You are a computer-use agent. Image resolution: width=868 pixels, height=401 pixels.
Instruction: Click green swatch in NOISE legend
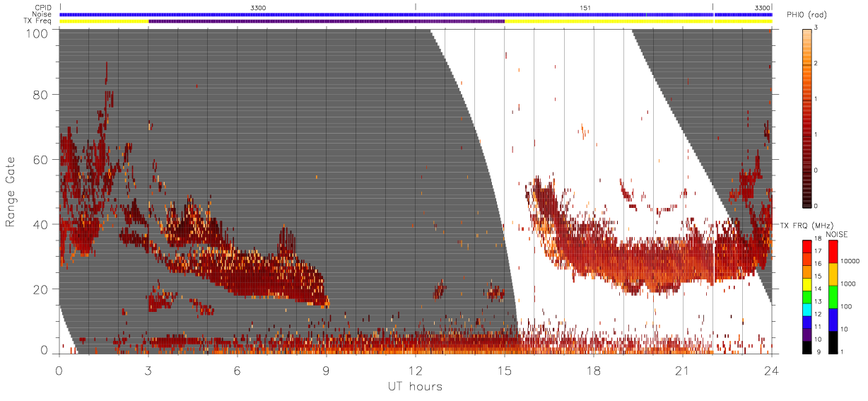point(832,296)
